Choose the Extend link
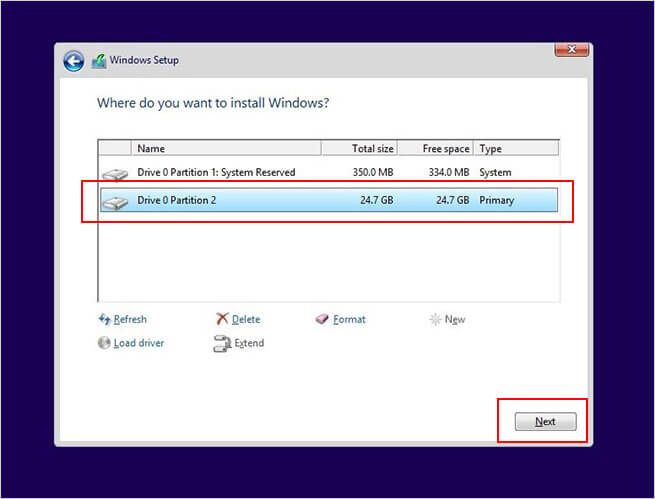The image size is (655, 499). click(249, 343)
